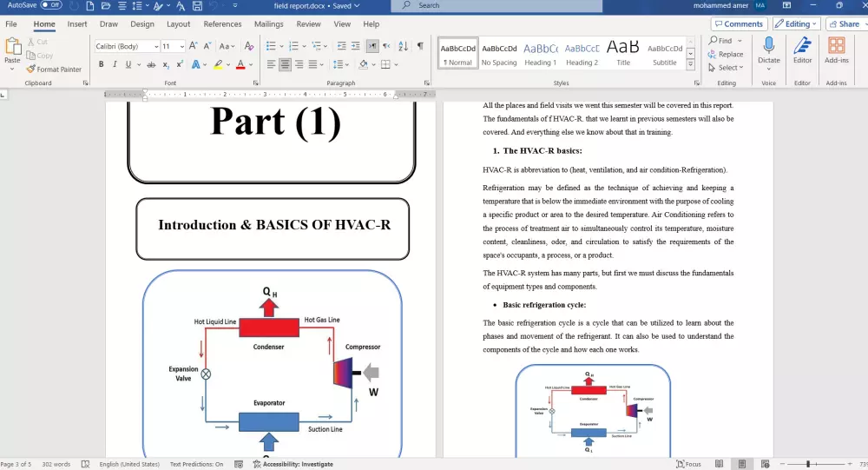Click Decrease Font Size icon
868x470 pixels.
coord(207,46)
